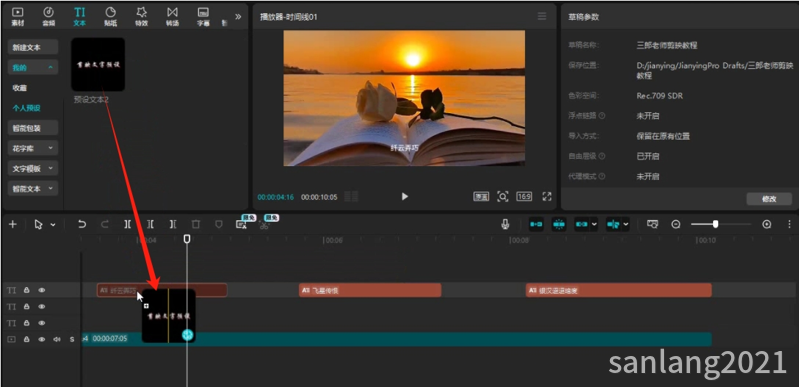The height and width of the screenshot is (387, 799).
Task: Click the microphone voiceover record icon
Action: tap(505, 224)
